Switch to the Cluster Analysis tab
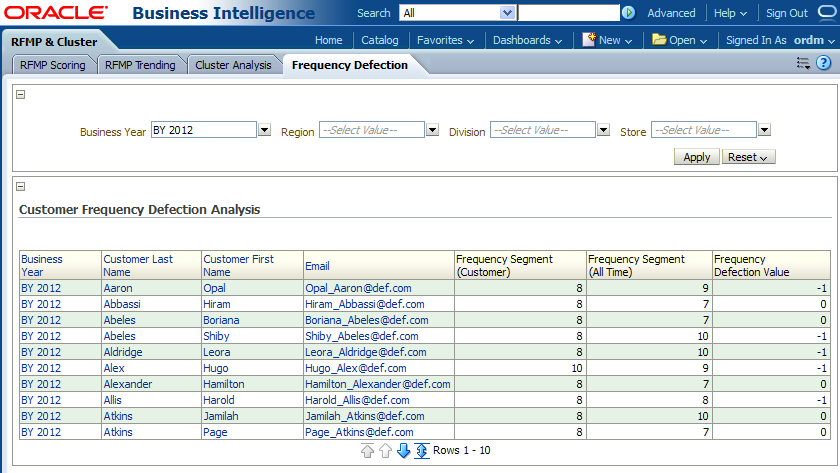Image resolution: width=840 pixels, height=473 pixels. (x=233, y=65)
